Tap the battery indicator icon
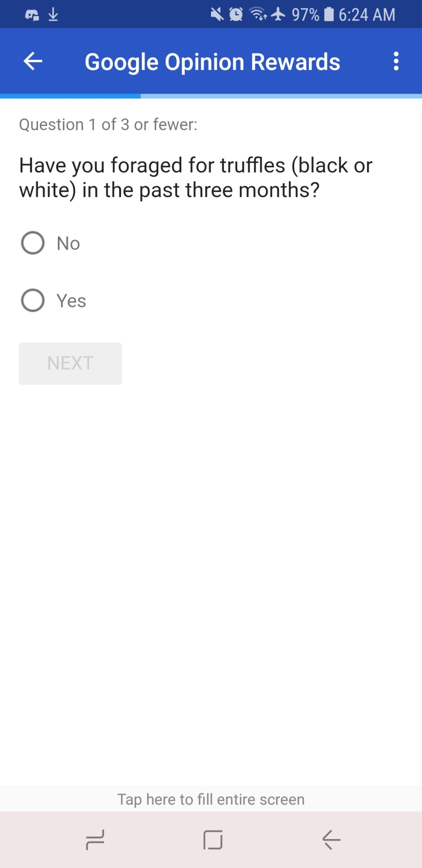The height and width of the screenshot is (868, 422). click(329, 15)
